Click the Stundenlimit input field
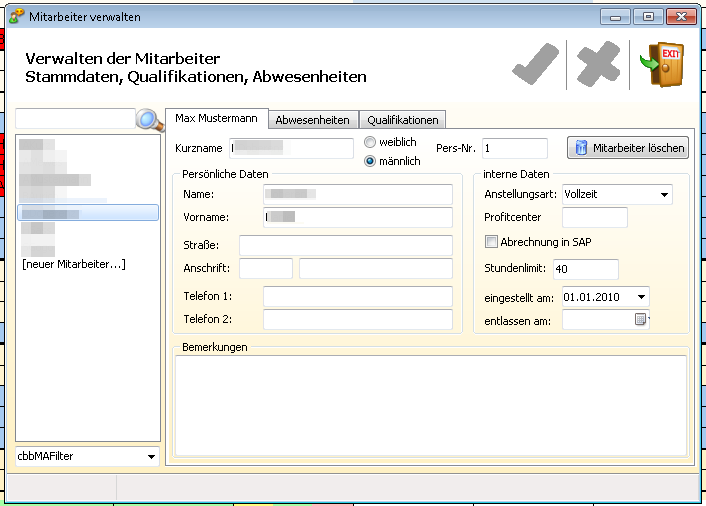This screenshot has width=706, height=506. [x=586, y=269]
